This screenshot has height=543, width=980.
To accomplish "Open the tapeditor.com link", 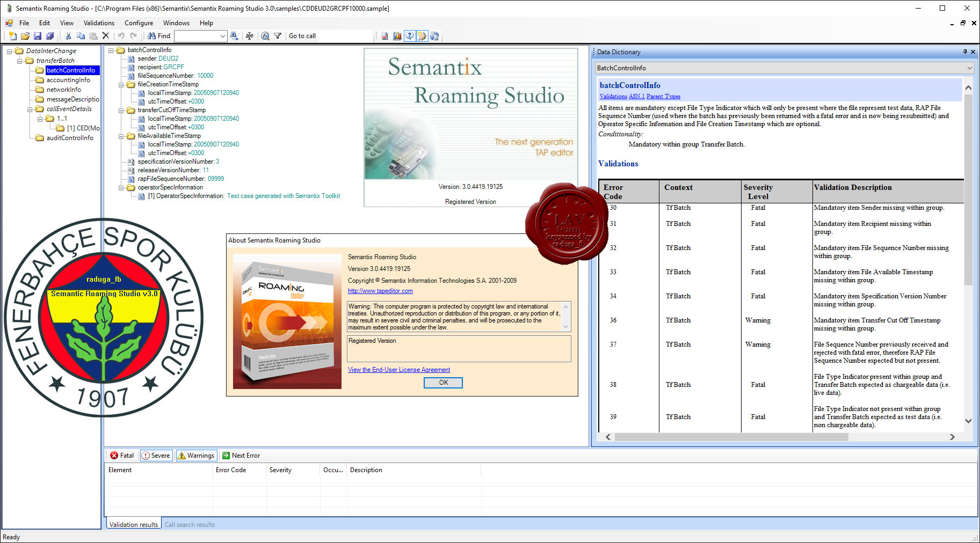I will pos(380,291).
